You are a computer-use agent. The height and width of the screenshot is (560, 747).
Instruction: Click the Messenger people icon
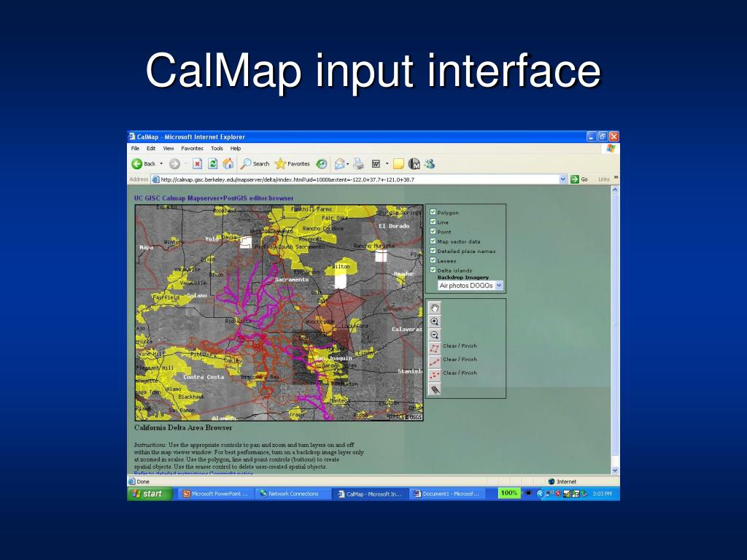(x=430, y=164)
